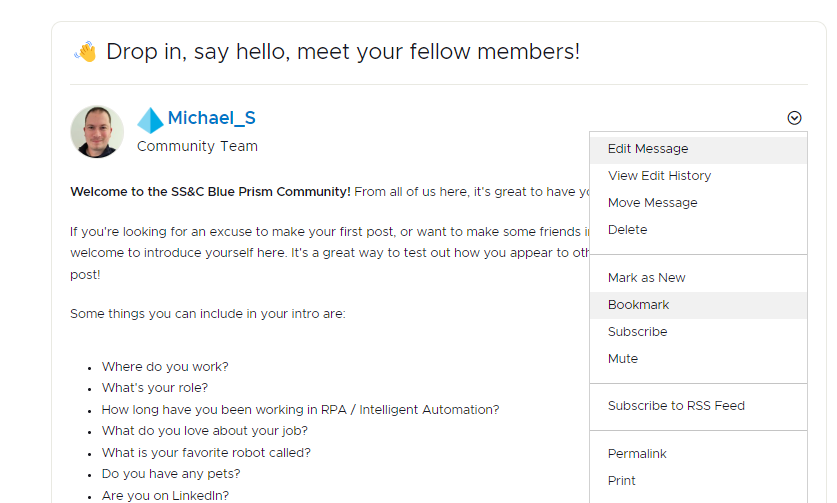This screenshot has width=837, height=503.
Task: Select Subscribe to RSS Feed
Action: click(676, 406)
